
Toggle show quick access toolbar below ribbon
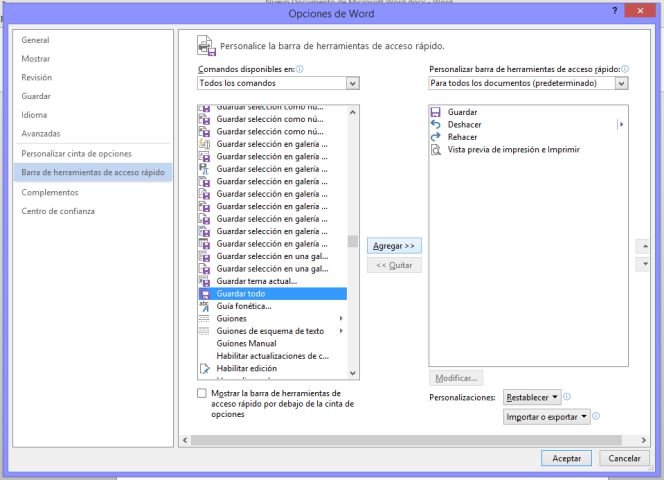(202, 393)
